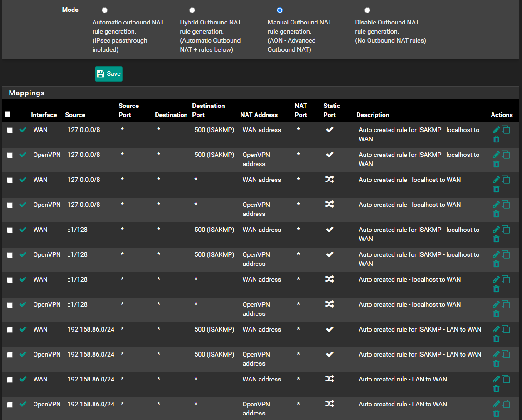
Task: Tick checkbox for WAN 127.0.0.0/8 ISAKMP rule
Action: pyautogui.click(x=10, y=130)
